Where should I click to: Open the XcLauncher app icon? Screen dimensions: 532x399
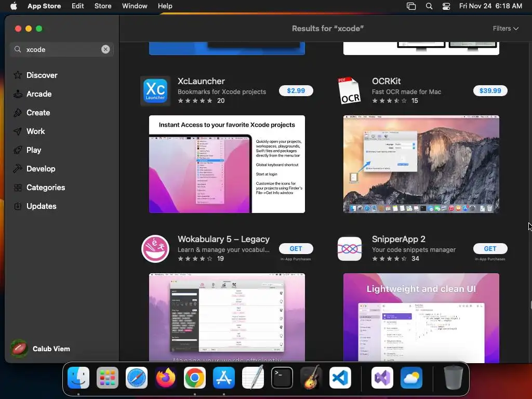pos(155,90)
